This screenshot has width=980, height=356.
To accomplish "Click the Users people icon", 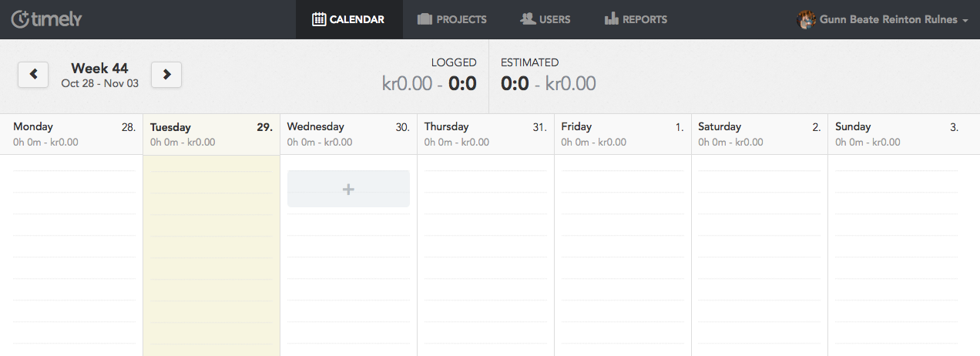I will 528,19.
